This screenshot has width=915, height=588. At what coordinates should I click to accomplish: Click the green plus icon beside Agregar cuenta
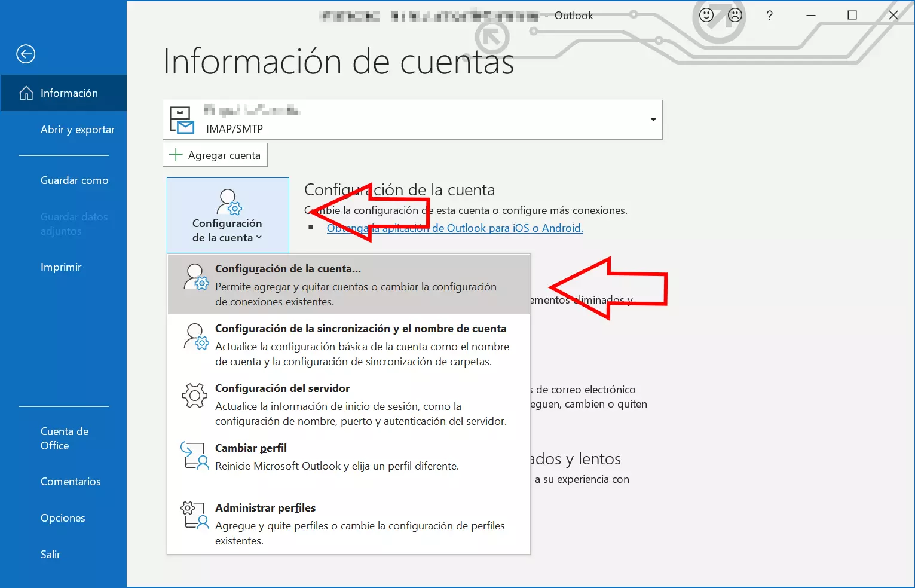pos(176,155)
